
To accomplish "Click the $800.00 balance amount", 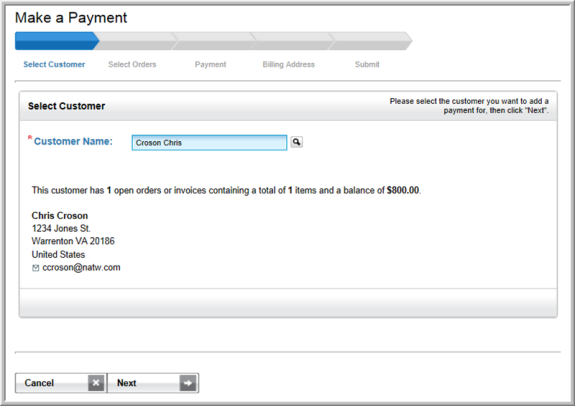I will click(403, 190).
